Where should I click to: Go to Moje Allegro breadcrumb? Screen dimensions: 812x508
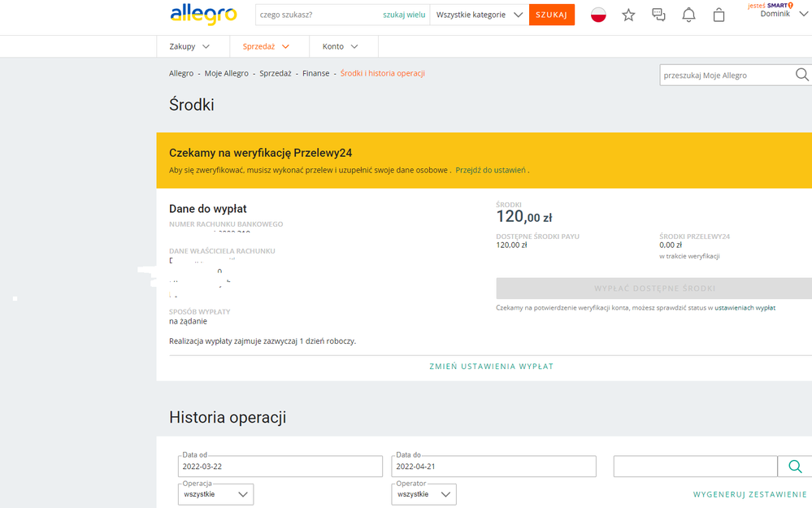click(226, 73)
